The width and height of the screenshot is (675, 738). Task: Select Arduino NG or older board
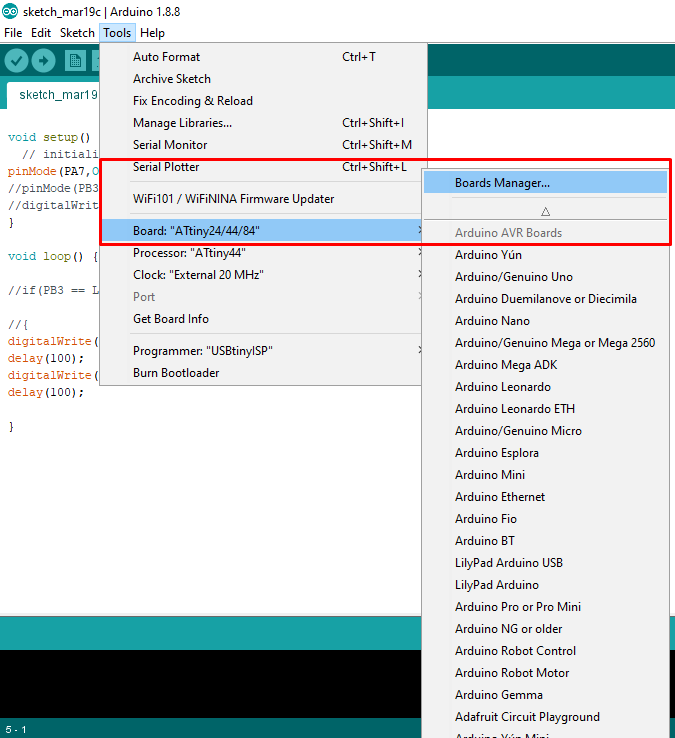546,629
